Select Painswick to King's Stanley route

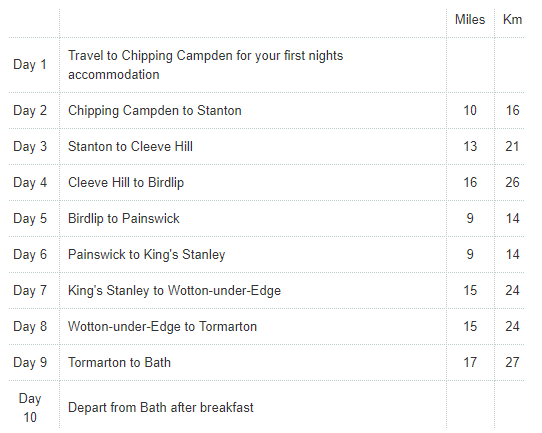pyautogui.click(x=147, y=254)
